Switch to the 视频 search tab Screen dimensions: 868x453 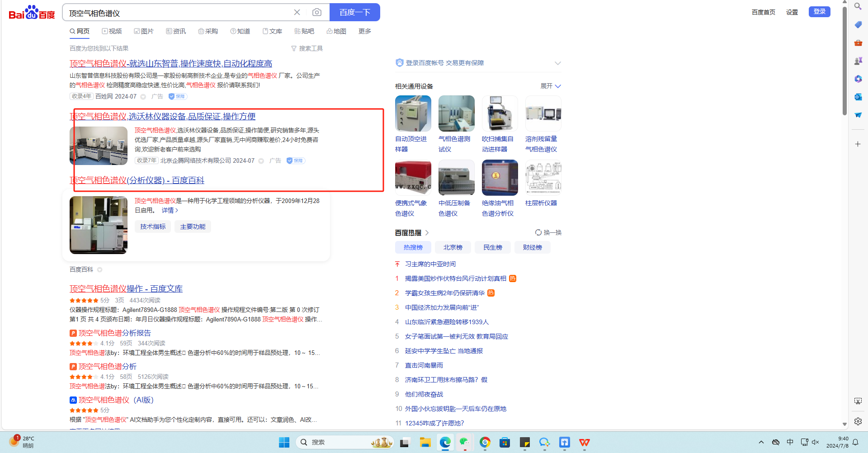click(112, 31)
